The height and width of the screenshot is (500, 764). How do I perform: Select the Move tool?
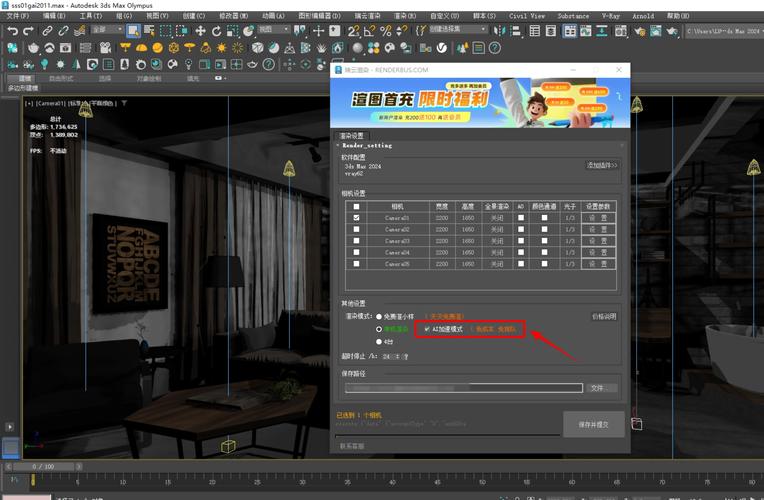tap(200, 31)
